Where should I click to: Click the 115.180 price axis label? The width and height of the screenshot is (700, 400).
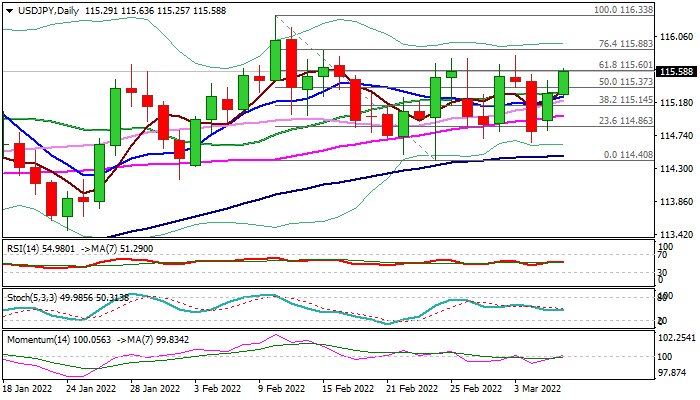point(676,103)
